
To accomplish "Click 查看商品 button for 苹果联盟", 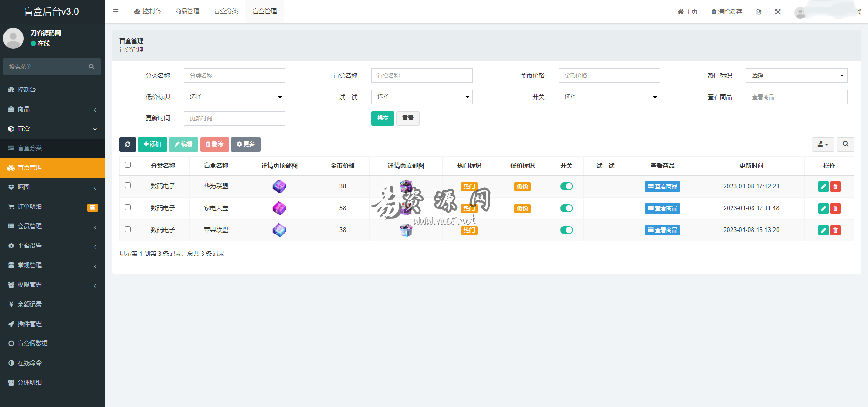I will click(663, 230).
